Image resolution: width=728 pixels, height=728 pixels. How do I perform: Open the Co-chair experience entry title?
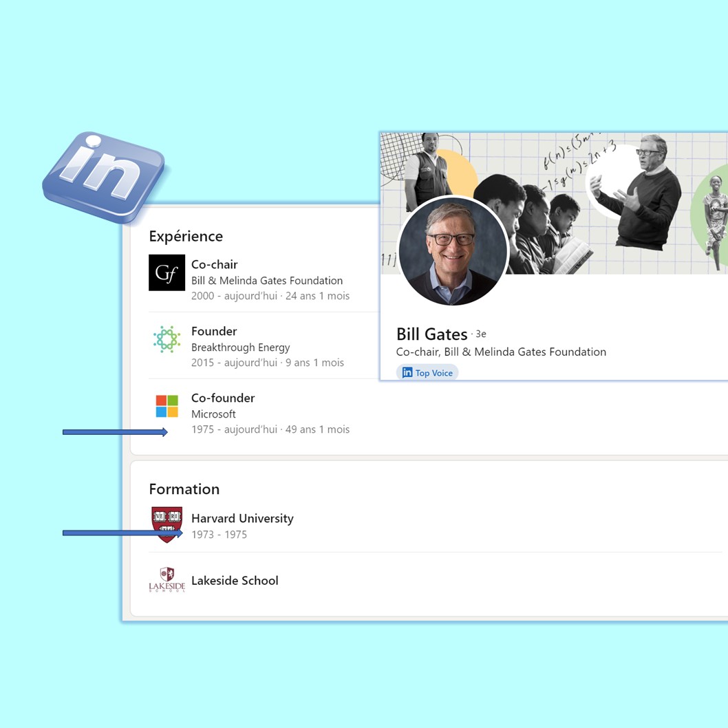(x=214, y=264)
